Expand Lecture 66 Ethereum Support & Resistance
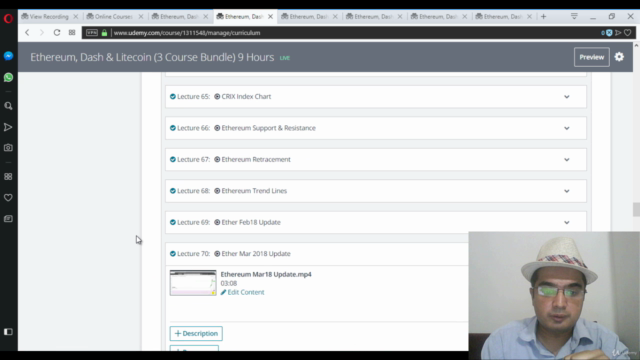Image resolution: width=640 pixels, height=360 pixels. pos(567,128)
